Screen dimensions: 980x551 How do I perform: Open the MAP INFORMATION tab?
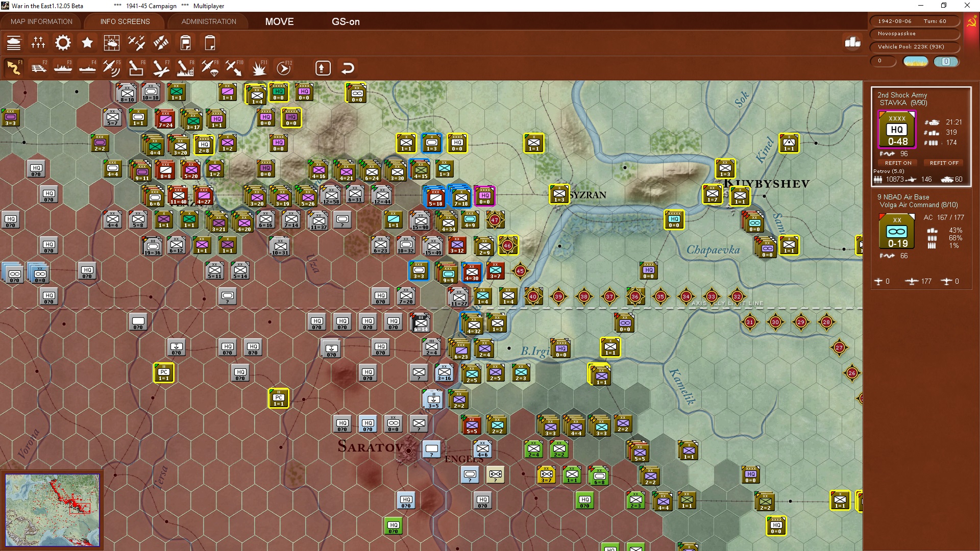click(x=41, y=21)
